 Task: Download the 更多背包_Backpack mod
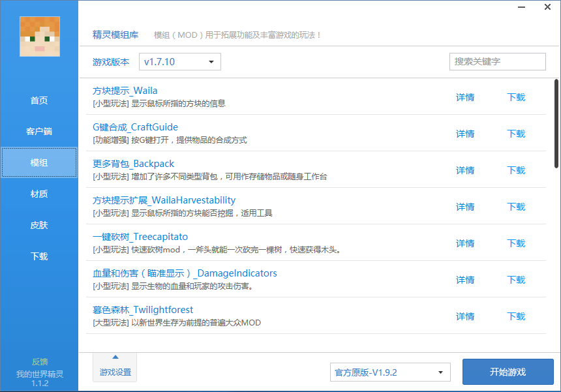pyautogui.click(x=516, y=170)
